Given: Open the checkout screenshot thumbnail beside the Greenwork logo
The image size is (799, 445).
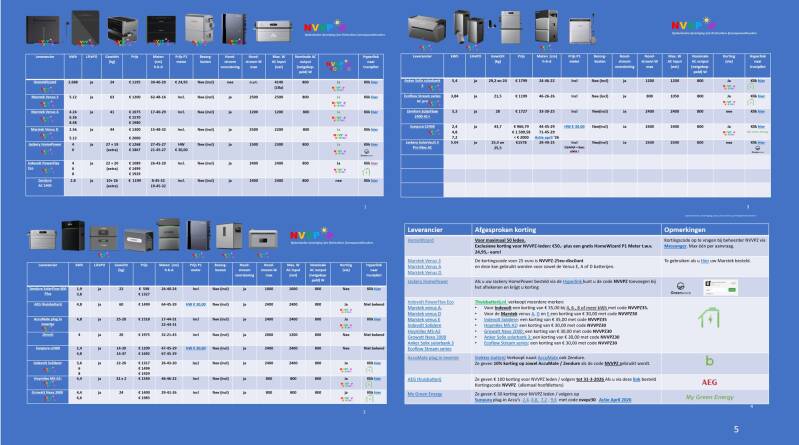Looking at the screenshot, I should click(x=721, y=287).
